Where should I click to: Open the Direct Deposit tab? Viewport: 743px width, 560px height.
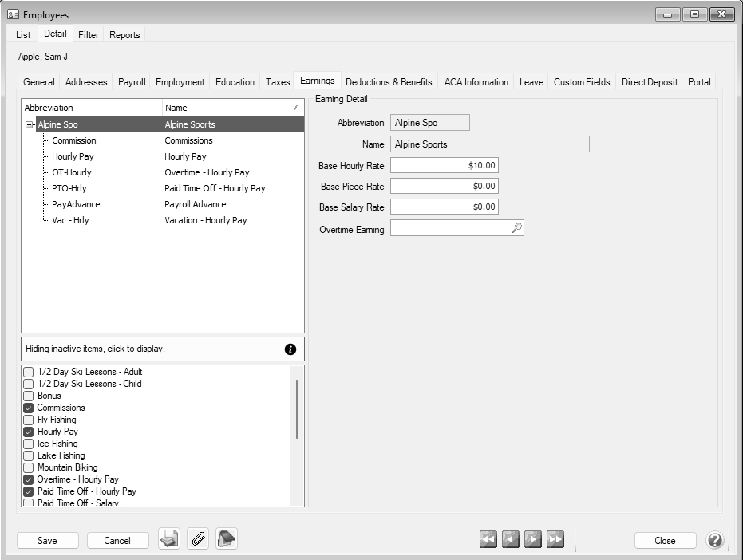[649, 82]
